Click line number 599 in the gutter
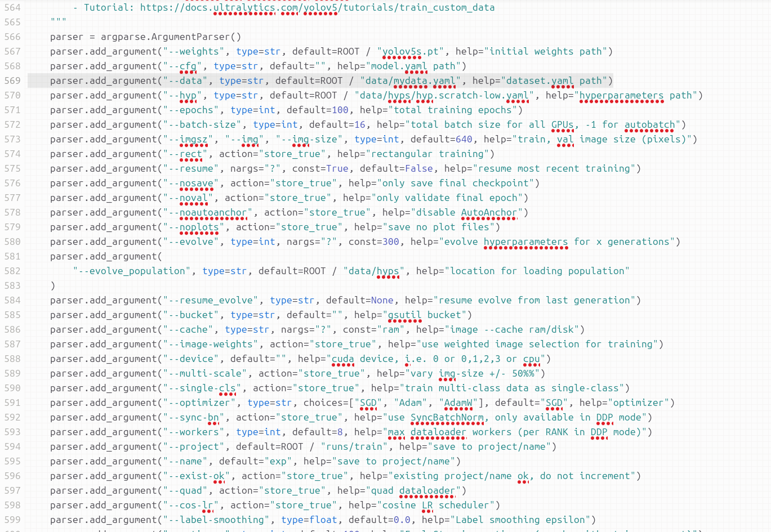Viewport: 771px width, 532px height. [12, 520]
